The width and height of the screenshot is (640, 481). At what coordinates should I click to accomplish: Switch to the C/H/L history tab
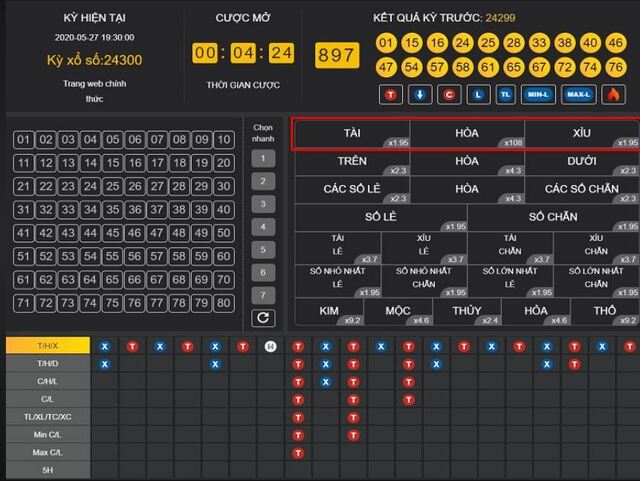tap(47, 381)
